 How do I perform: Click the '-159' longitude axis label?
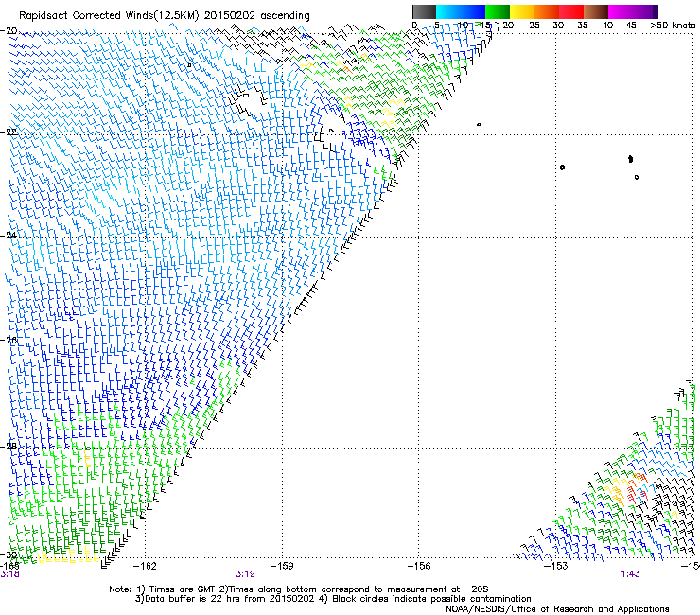(x=282, y=567)
